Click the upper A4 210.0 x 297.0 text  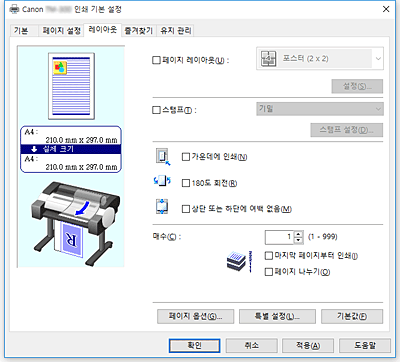(71, 136)
